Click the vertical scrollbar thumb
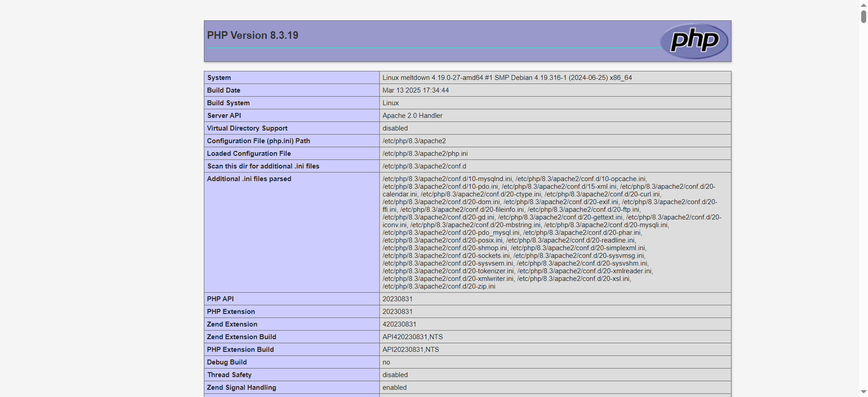This screenshot has width=868, height=397. tap(863, 16)
